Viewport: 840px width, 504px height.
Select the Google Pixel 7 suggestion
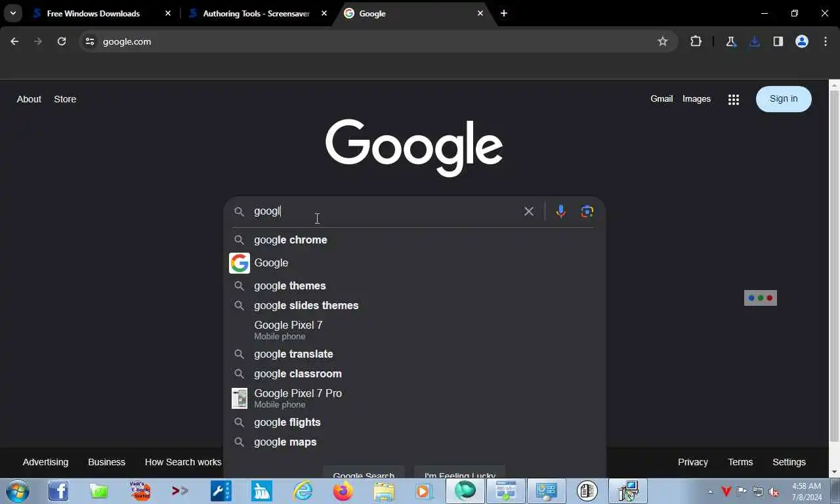point(414,330)
